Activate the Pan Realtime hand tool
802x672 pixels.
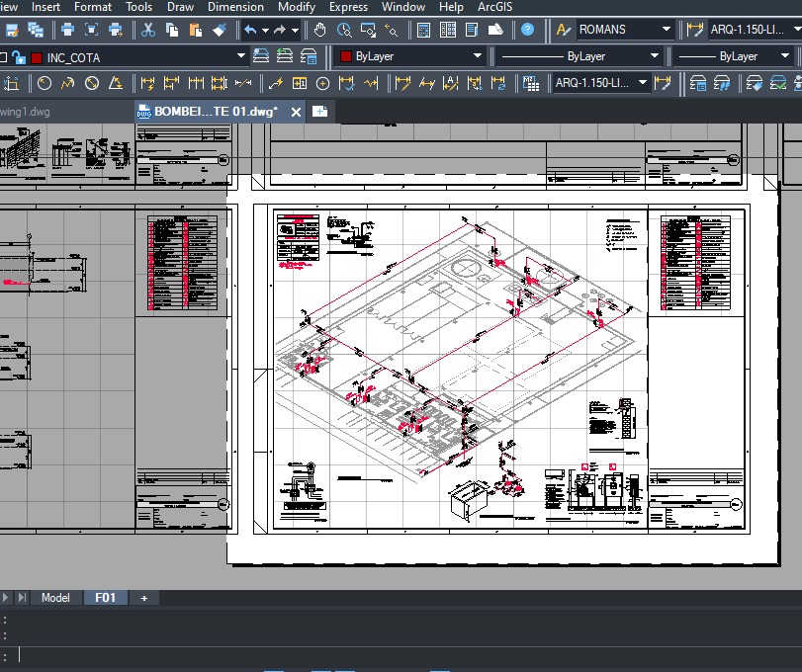coord(318,30)
